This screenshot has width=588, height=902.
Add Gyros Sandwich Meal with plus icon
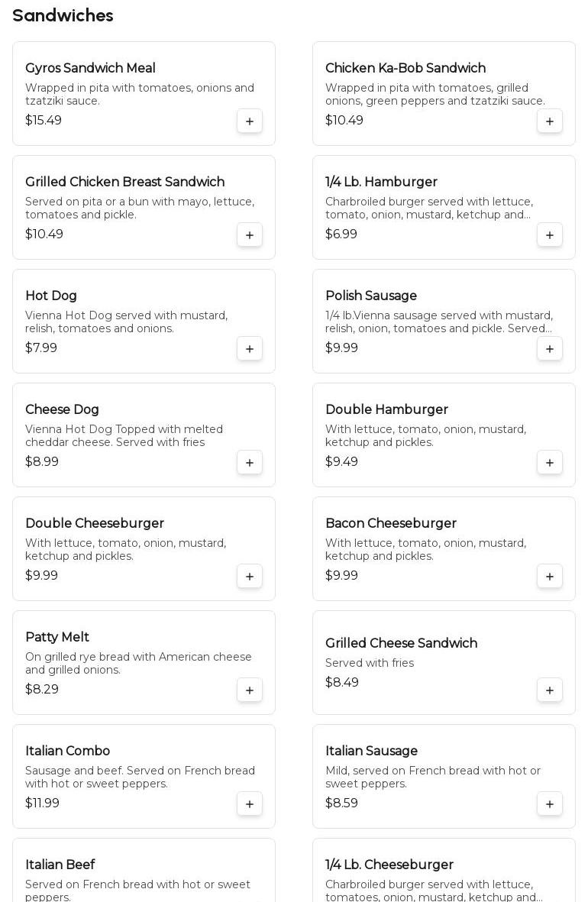coord(250,121)
